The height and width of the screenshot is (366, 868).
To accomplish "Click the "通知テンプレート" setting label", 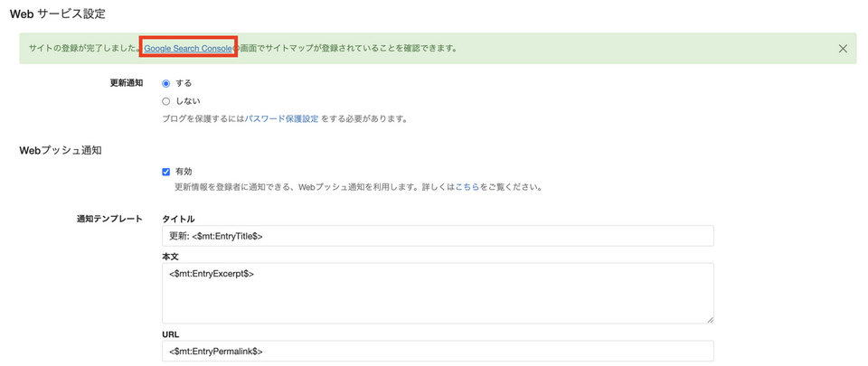I will point(109,219).
